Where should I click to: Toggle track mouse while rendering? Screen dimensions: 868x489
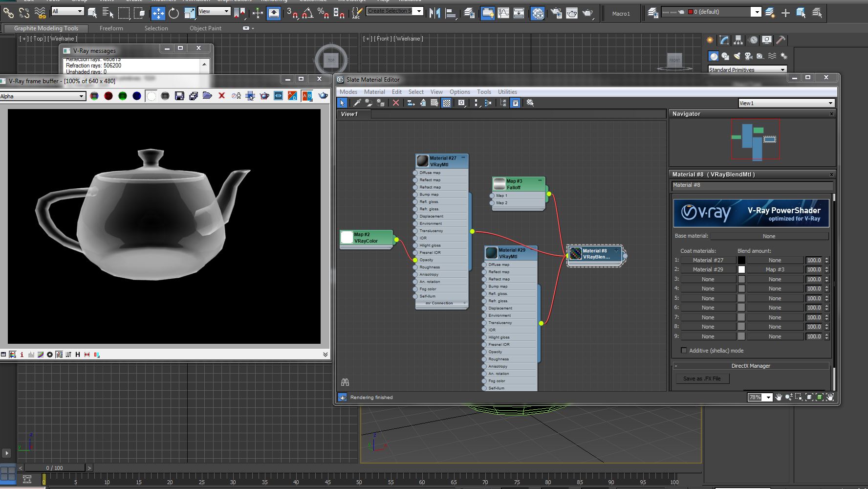tap(250, 96)
